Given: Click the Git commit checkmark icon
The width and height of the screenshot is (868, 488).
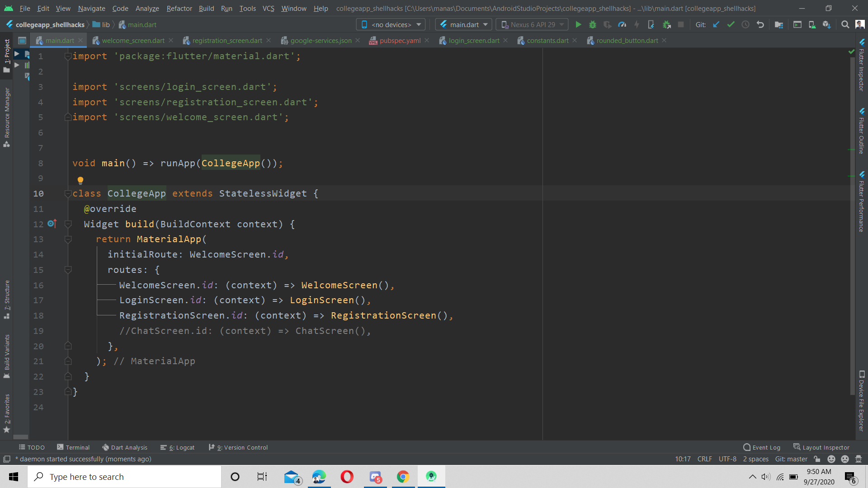Looking at the screenshot, I should (731, 25).
